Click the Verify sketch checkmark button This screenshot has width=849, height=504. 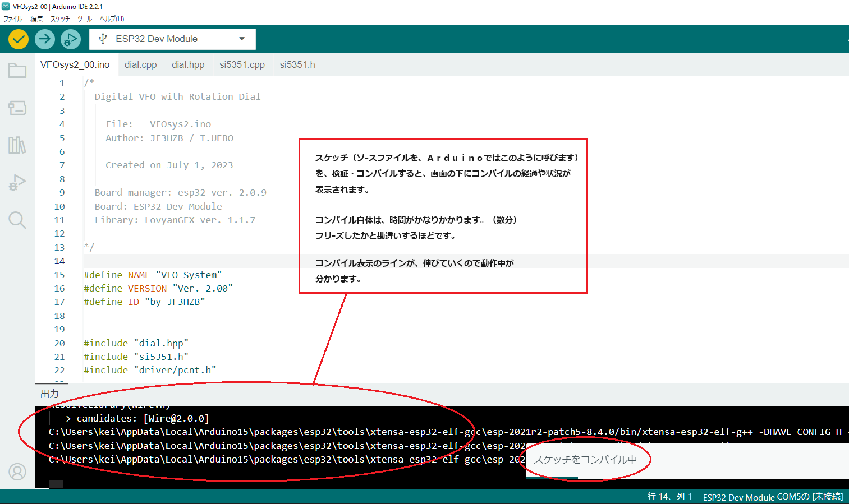[x=19, y=39]
